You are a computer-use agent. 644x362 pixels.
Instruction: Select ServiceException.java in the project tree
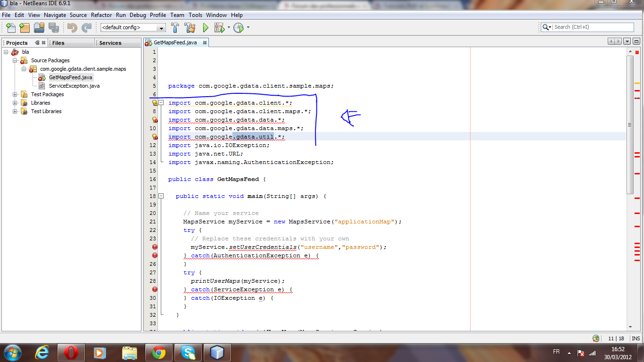tap(74, 86)
